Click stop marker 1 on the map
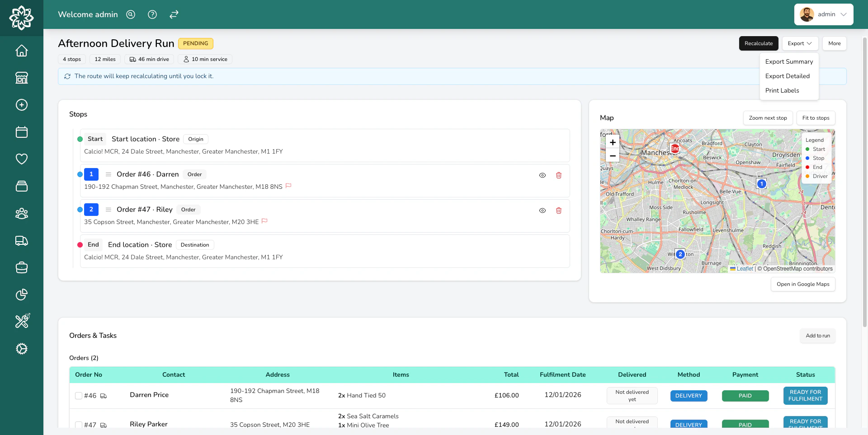This screenshot has height=435, width=868. 762,184
